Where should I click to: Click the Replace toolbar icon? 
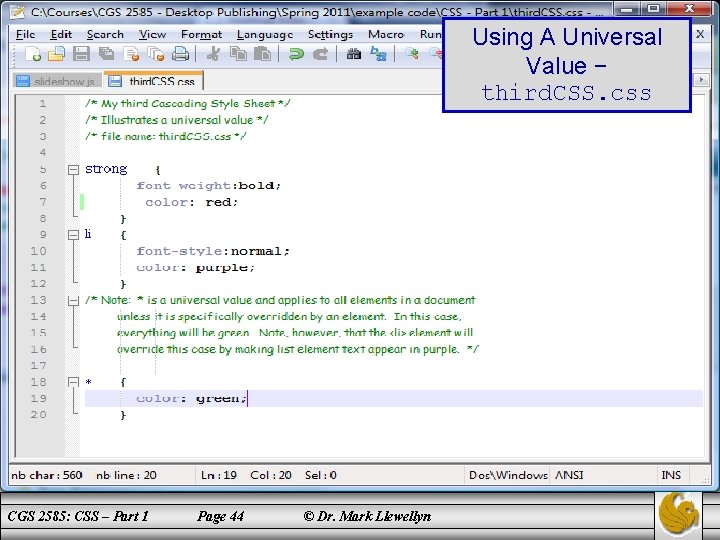click(x=378, y=54)
